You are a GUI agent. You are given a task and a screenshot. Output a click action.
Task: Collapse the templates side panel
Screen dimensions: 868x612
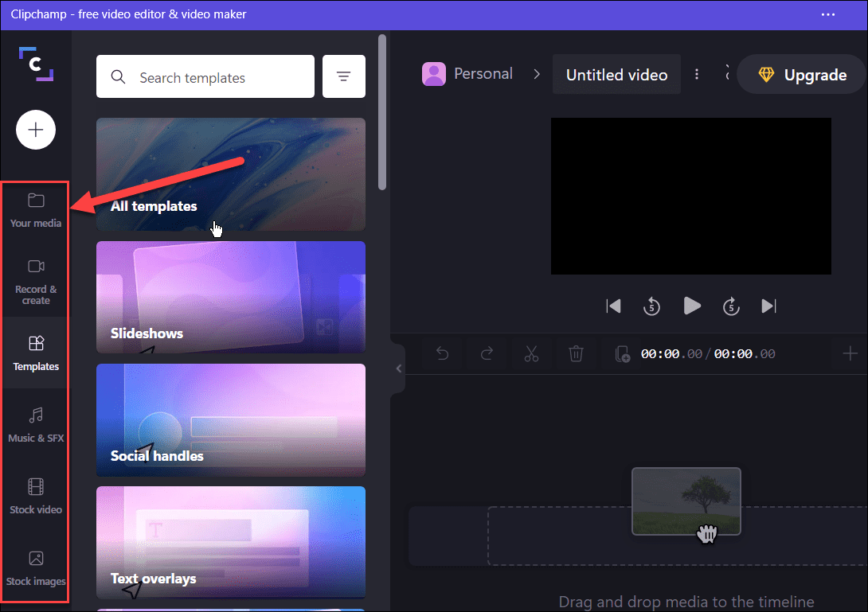click(398, 368)
